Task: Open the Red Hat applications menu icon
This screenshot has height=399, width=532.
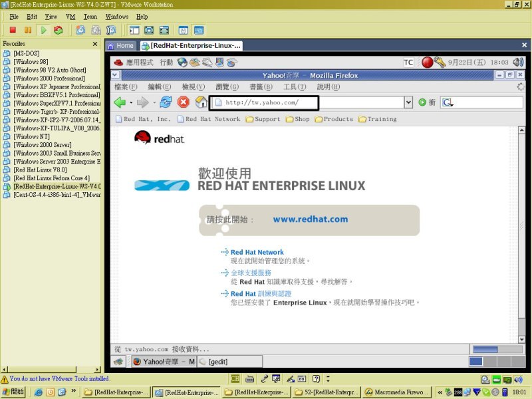Action: pos(118,63)
